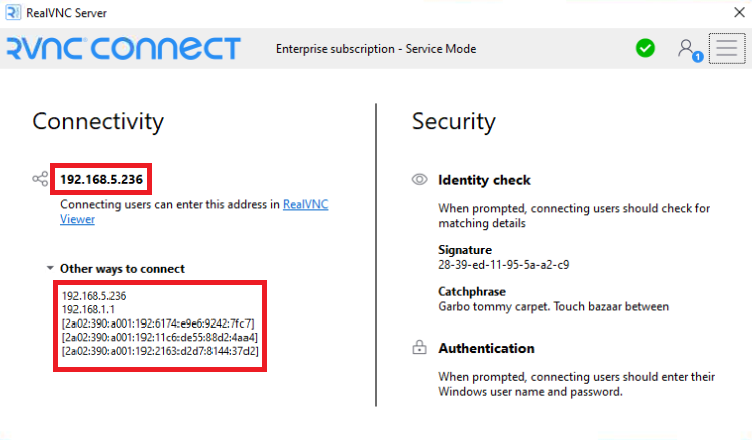Screen dimensions: 752x440
Task: Select the IPv6 address ending in 7fc7
Action: tap(158, 323)
